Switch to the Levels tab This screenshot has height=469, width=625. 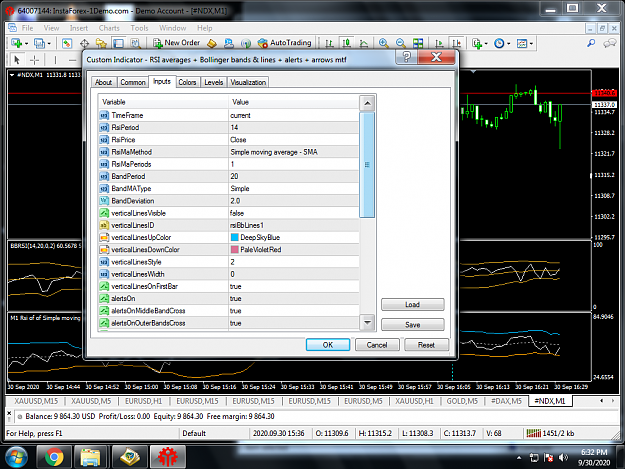(x=214, y=82)
